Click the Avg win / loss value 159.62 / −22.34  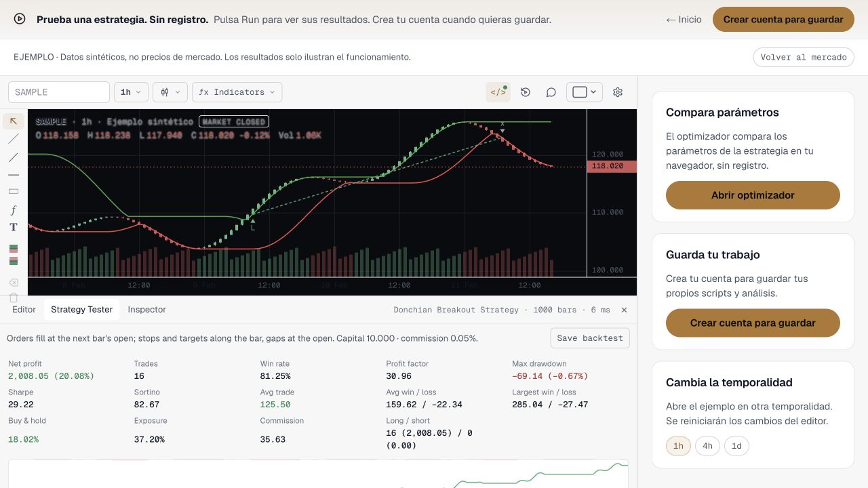point(424,405)
